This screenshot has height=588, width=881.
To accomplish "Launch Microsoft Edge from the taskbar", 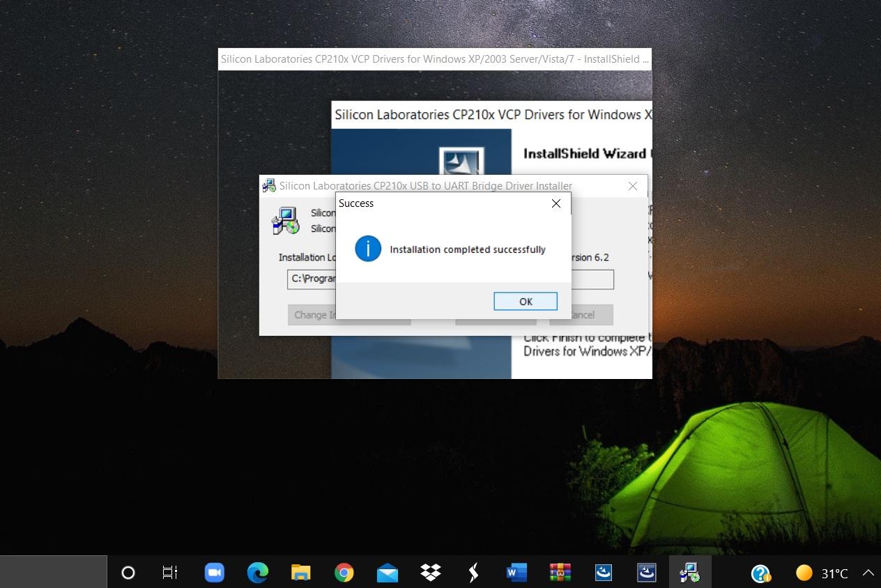I will 258,573.
